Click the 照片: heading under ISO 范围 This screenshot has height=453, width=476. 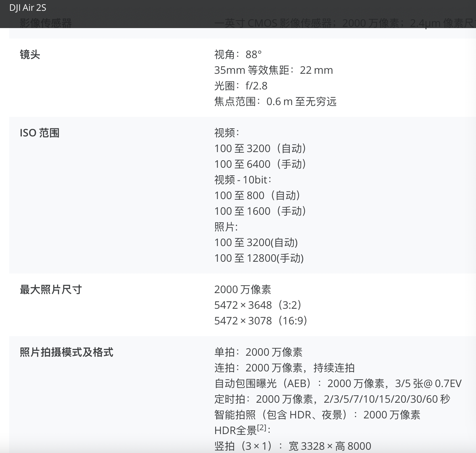pos(226,227)
